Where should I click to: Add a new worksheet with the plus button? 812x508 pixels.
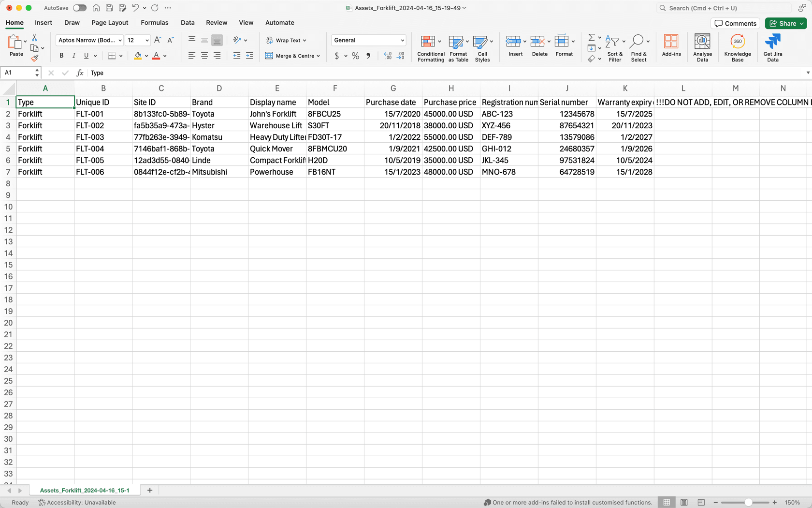tap(150, 490)
